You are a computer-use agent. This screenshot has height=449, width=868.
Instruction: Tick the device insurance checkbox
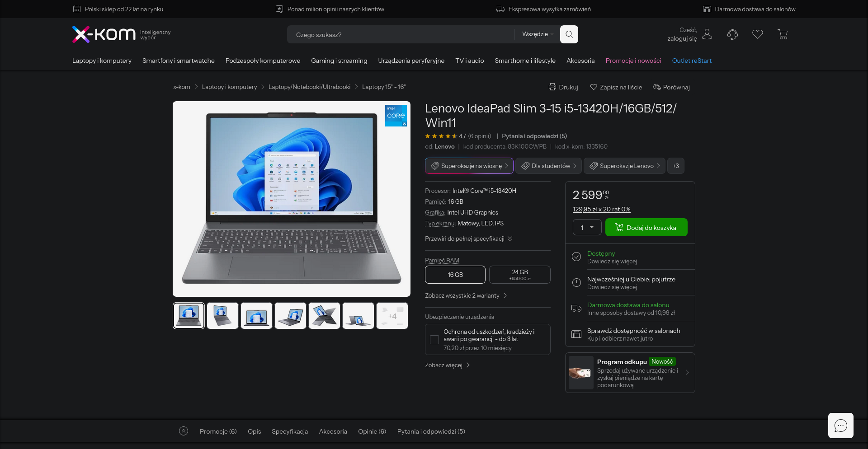point(434,340)
